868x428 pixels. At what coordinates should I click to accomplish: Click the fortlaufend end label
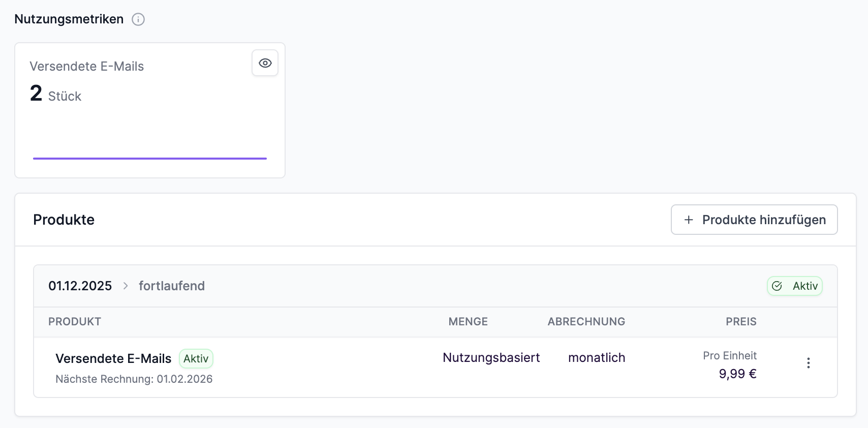[x=172, y=286]
